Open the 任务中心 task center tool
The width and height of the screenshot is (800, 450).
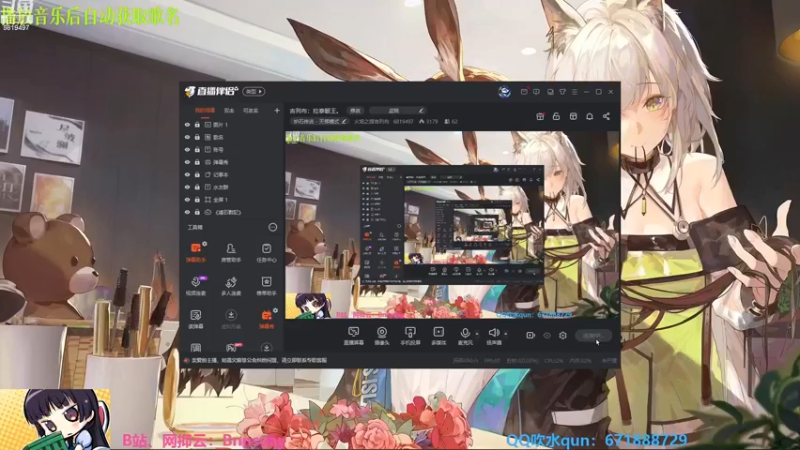coord(266,252)
